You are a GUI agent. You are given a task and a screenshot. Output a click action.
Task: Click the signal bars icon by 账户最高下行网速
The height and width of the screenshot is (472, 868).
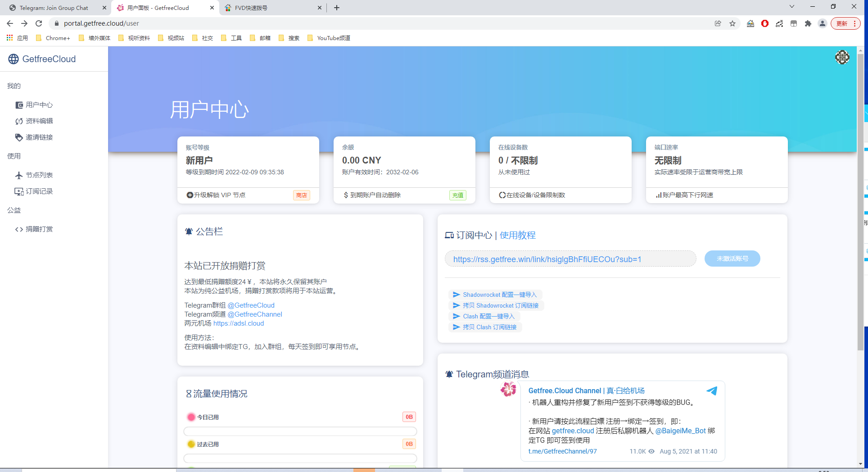659,195
